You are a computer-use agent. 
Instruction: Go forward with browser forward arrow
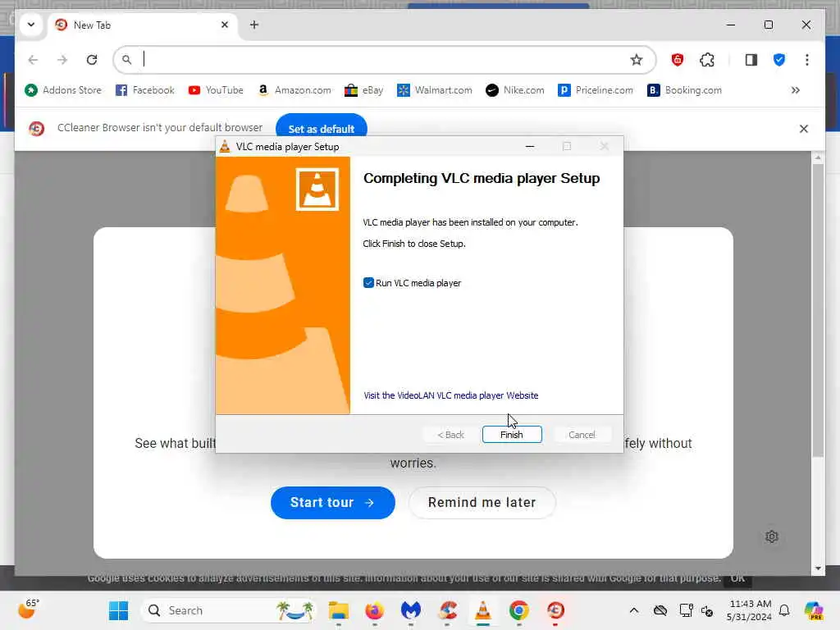click(x=62, y=59)
